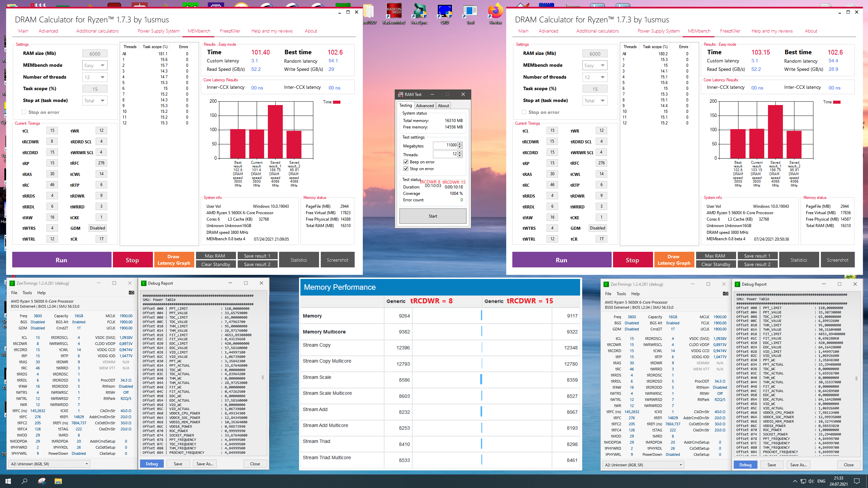Increase Megabytes value using spinner up arrow
868x488 pixels.
point(460,144)
